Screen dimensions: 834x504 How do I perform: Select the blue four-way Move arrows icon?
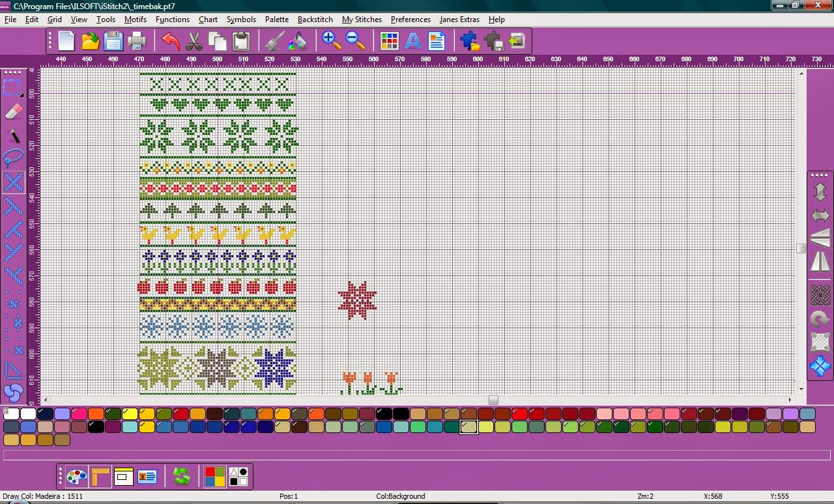click(820, 366)
